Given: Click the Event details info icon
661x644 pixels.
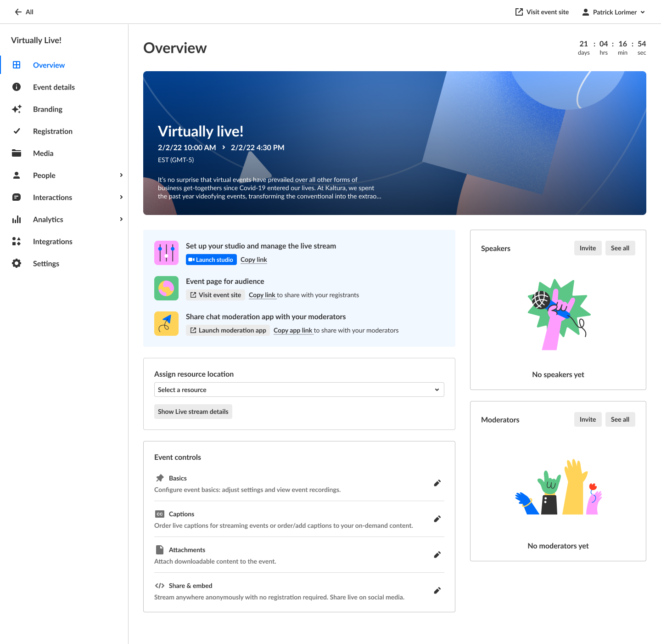Looking at the screenshot, I should [17, 87].
